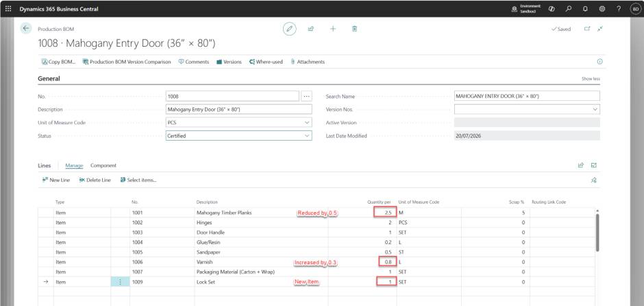
Task: Open notifications bell
Action: coord(585,9)
